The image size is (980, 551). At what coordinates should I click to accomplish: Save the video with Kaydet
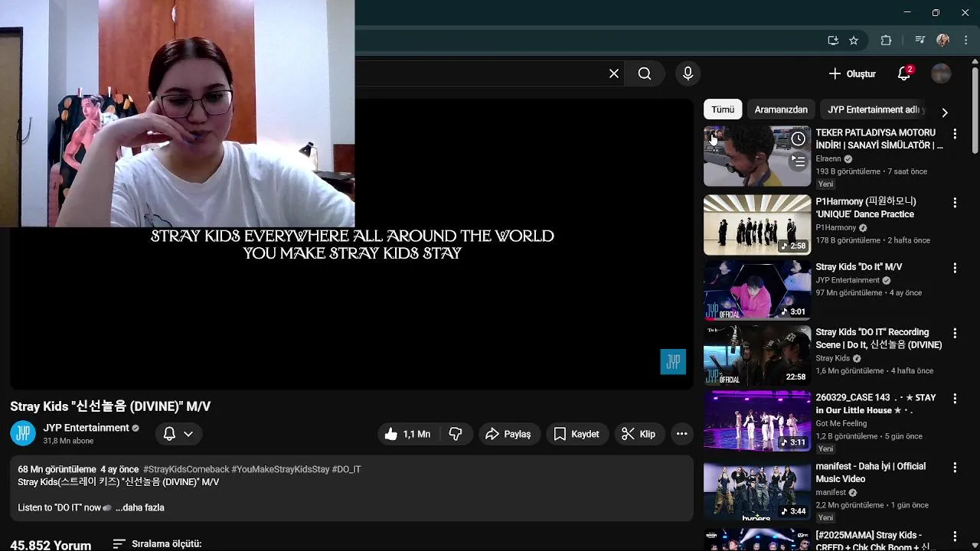pos(577,434)
